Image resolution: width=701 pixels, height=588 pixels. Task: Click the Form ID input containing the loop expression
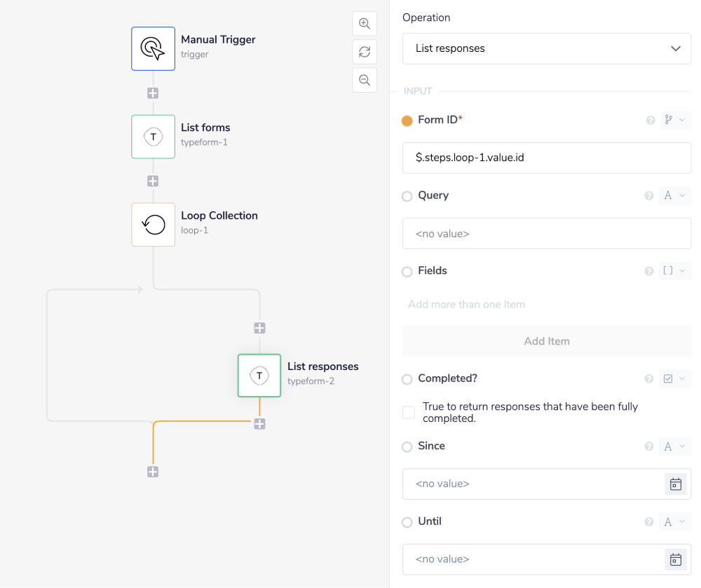click(546, 158)
